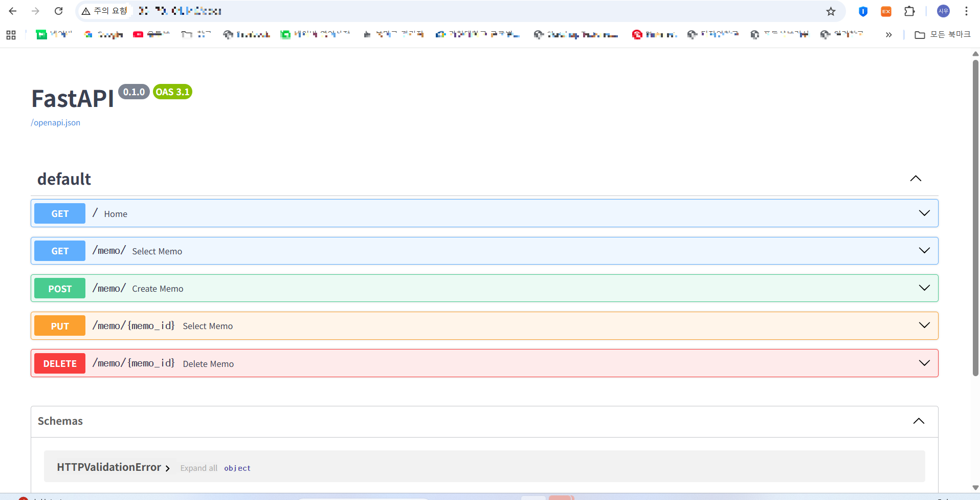The image size is (980, 500).
Task: Open the apps grid shortcut in the bookmarks bar
Action: click(x=11, y=35)
